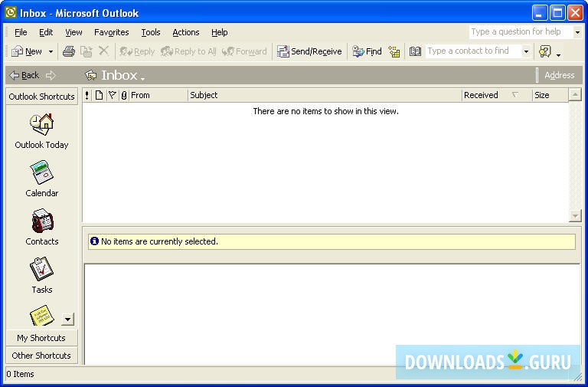The height and width of the screenshot is (387, 588).
Task: Click the Reply to All button
Action: click(x=188, y=51)
